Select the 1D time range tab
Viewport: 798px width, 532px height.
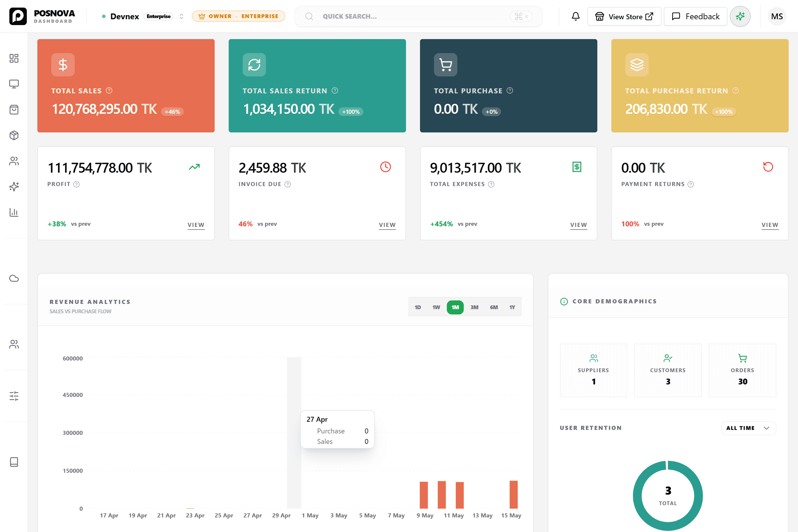tap(418, 307)
